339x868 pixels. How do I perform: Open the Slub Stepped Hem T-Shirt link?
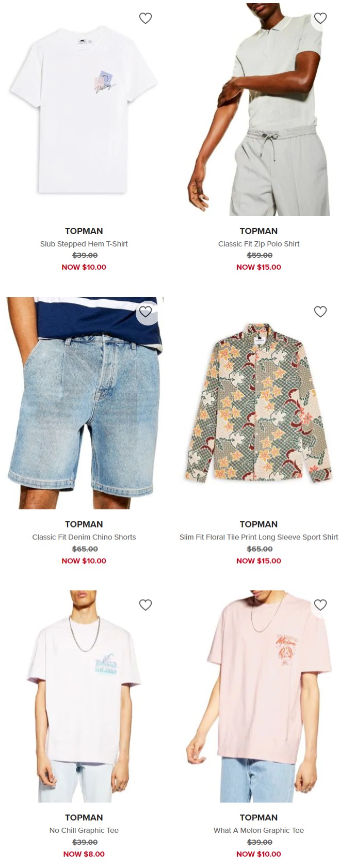coord(84,244)
